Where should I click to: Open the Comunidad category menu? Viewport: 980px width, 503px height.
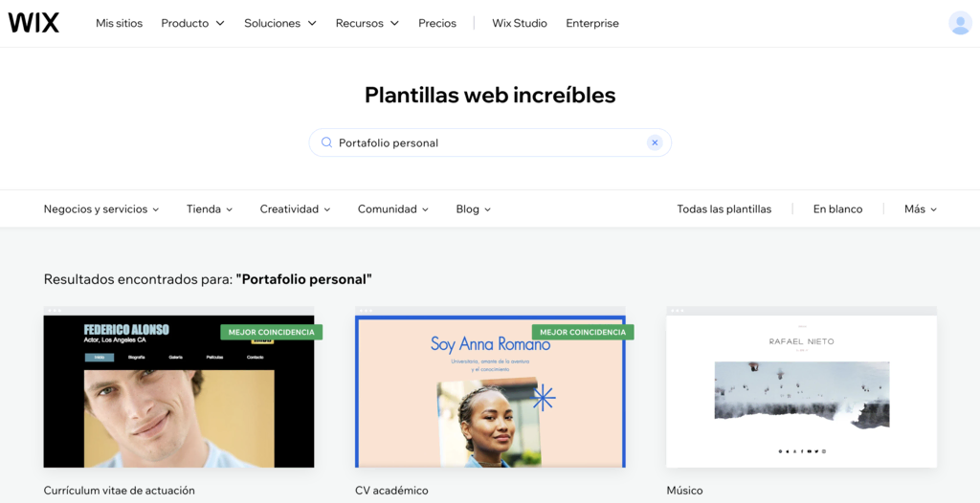click(x=393, y=208)
